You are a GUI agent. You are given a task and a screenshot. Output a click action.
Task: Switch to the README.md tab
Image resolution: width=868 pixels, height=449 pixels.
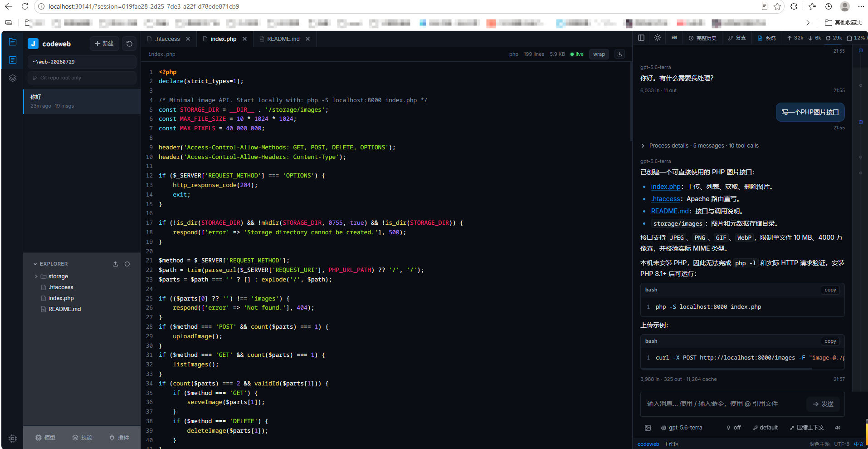(x=283, y=39)
